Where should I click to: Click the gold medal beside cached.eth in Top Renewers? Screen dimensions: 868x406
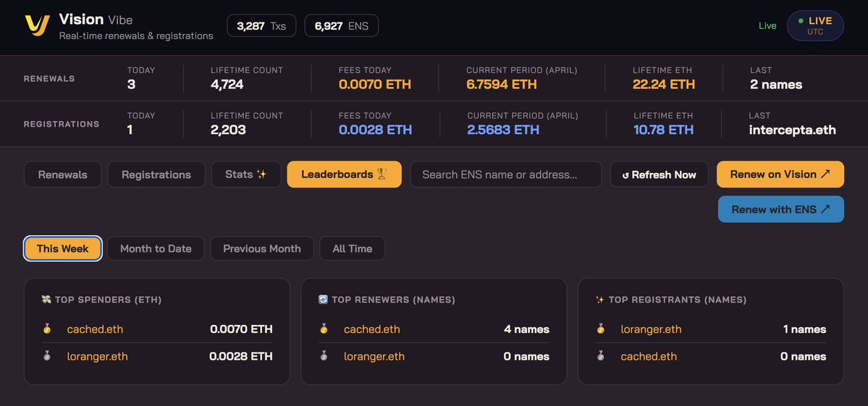coord(324,329)
